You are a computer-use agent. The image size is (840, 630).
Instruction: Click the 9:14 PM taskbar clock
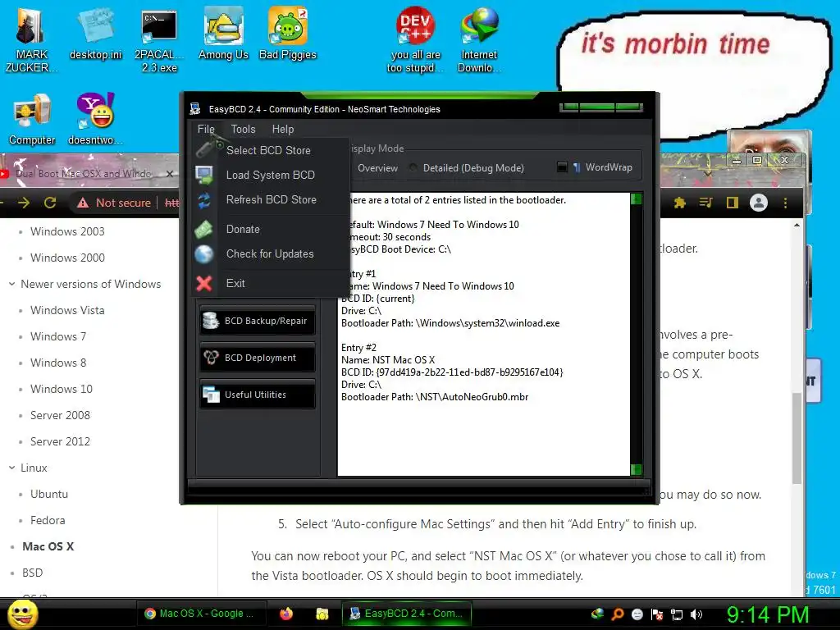[x=768, y=614]
